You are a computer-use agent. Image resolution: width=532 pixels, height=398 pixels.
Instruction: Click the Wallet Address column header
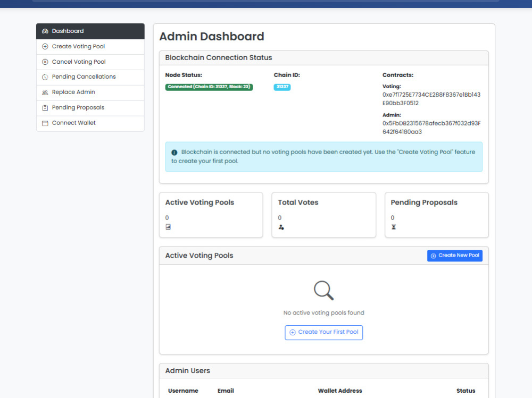point(340,391)
